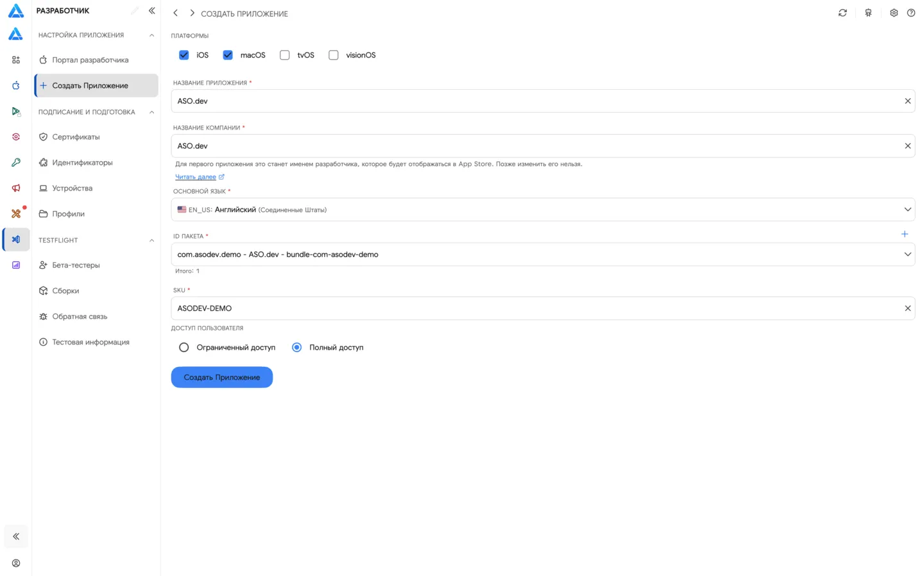924x576 pixels.
Task: Open Бета-тестеры menu item
Action: 96,265
